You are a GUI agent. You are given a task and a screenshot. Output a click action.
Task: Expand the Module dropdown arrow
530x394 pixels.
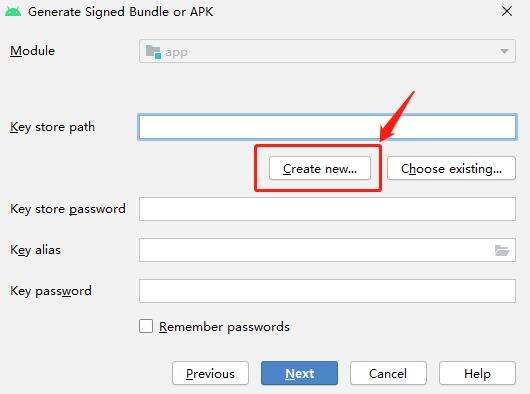pos(504,51)
